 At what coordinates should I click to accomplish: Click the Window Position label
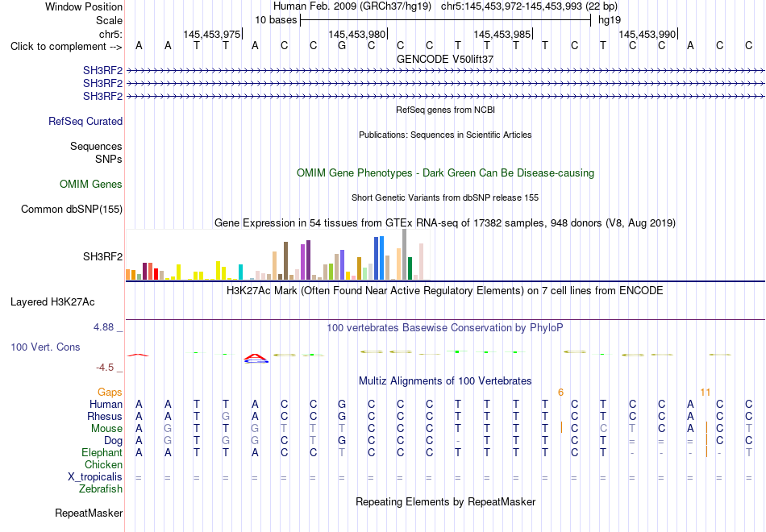pos(84,6)
